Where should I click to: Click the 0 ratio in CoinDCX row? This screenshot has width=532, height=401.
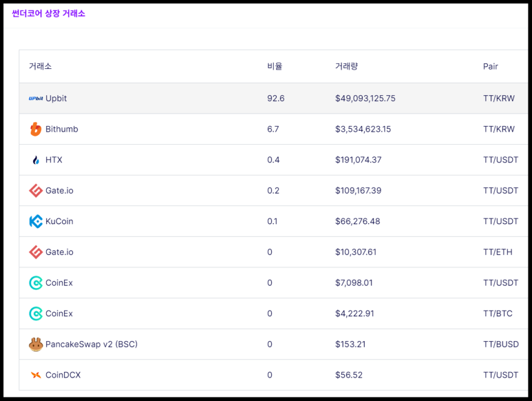pos(270,375)
